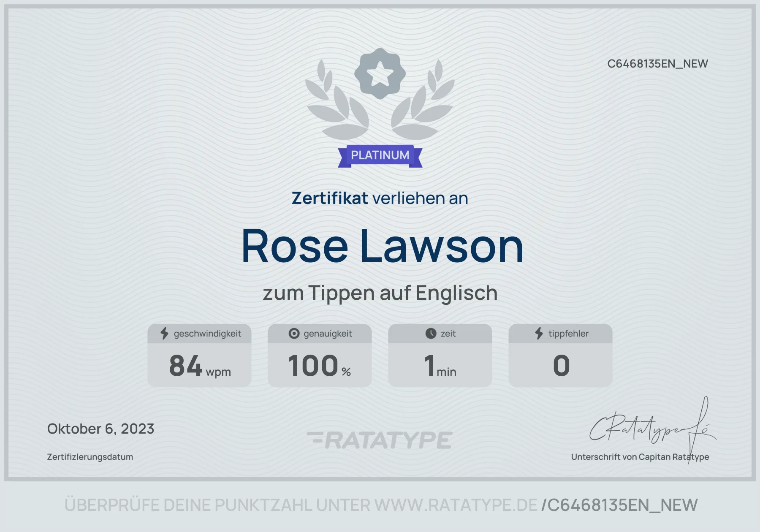Viewport: 760px width, 532px height.
Task: Select the name Rose Lawson
Action: 383,246
